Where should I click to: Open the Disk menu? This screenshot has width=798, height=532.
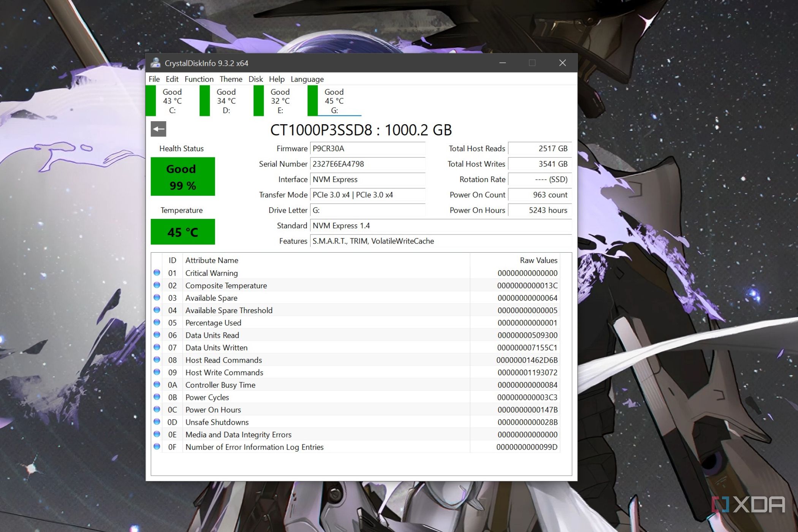pos(256,79)
